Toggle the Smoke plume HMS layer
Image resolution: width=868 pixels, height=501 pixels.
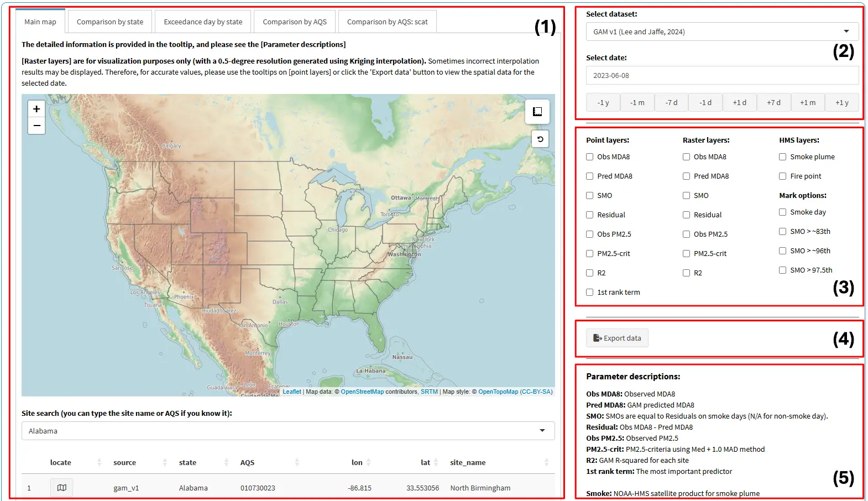tap(783, 157)
